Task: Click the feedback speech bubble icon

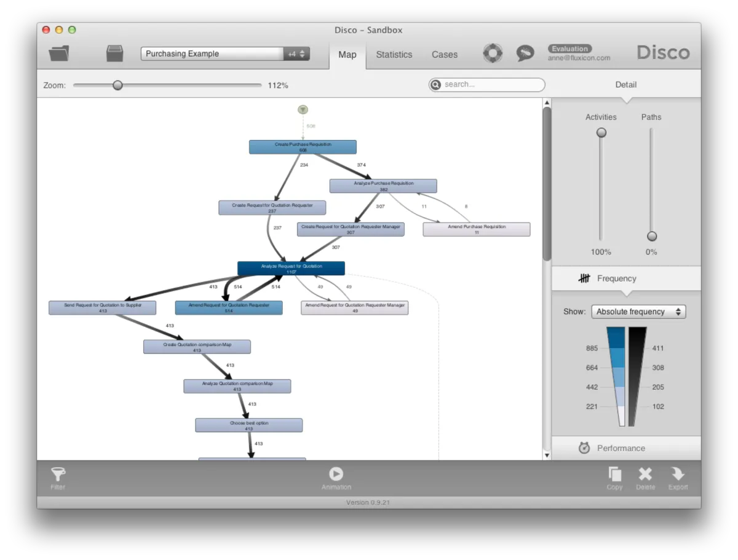Action: tap(525, 53)
